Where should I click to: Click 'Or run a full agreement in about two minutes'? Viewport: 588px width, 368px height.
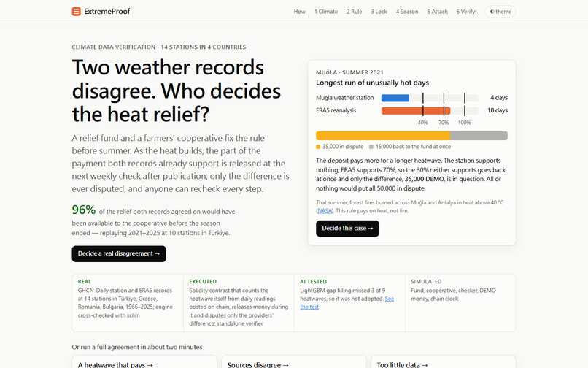tap(137, 347)
